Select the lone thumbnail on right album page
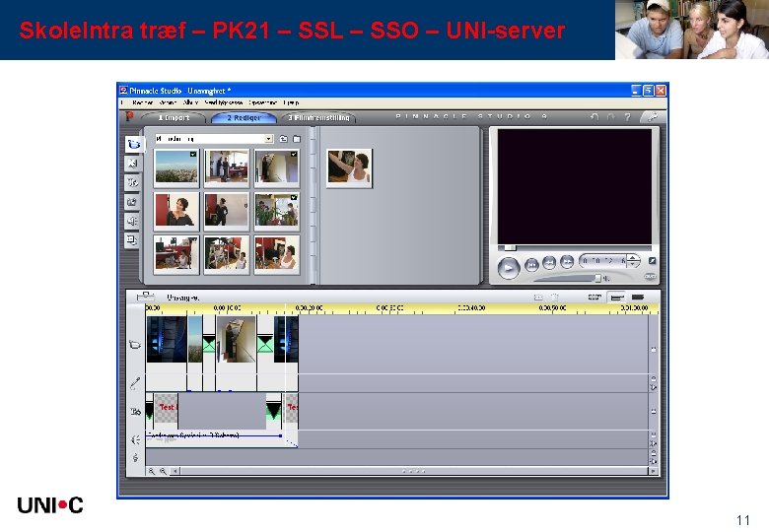The image size is (769, 532). 349,167
